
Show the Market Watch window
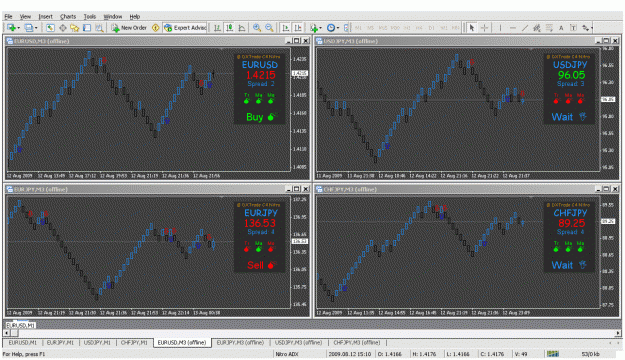click(50, 28)
